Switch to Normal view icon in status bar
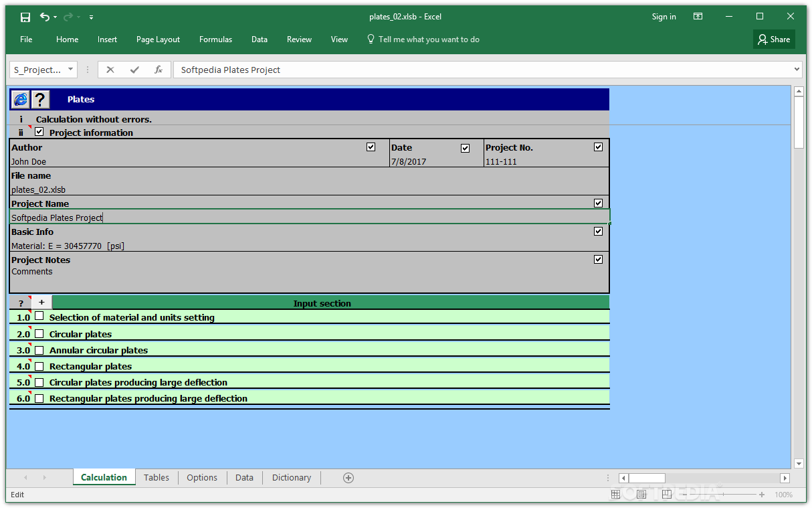 pos(615,495)
